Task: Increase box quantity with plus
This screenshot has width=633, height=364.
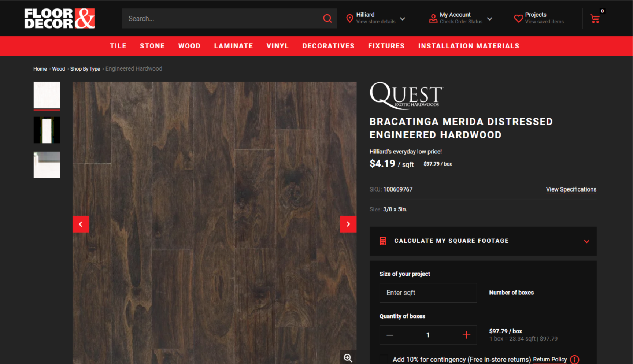Action: (x=466, y=335)
